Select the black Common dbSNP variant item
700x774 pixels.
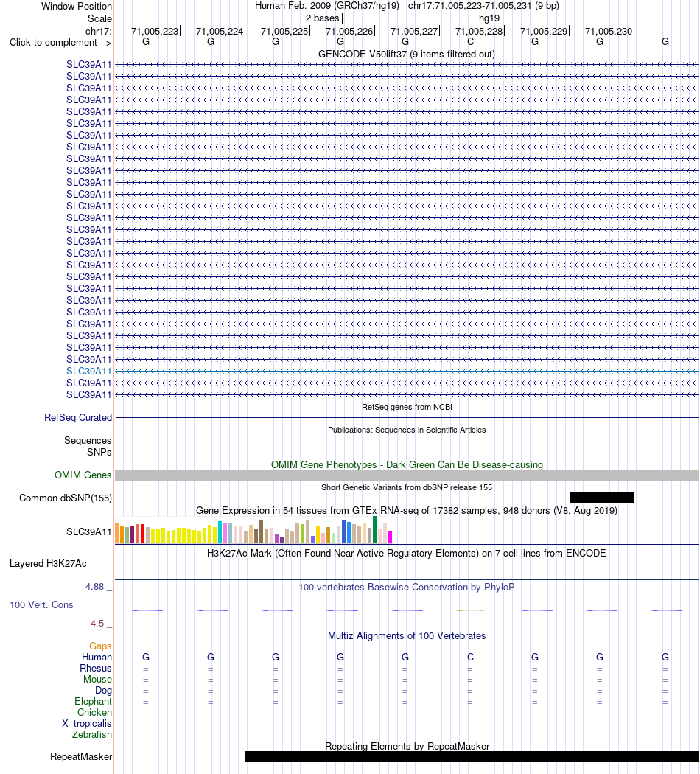pyautogui.click(x=602, y=498)
